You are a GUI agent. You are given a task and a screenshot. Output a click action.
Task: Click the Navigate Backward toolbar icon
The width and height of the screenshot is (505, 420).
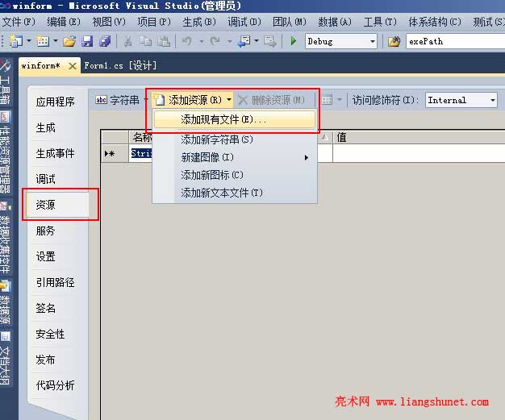click(244, 41)
